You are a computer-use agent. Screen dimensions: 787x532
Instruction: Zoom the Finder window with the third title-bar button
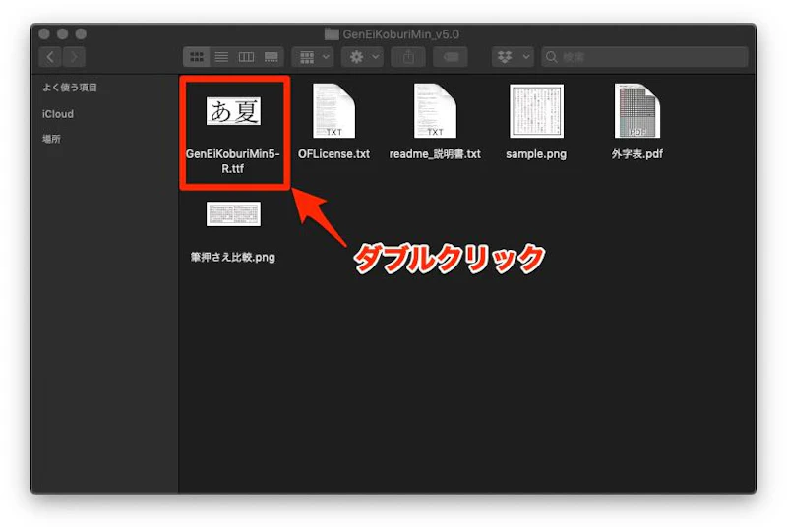[x=81, y=33]
